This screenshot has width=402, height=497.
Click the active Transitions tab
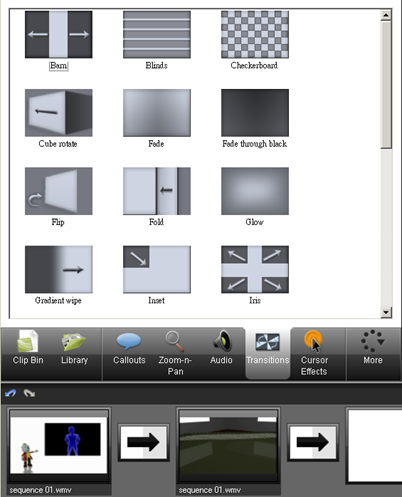(x=268, y=353)
